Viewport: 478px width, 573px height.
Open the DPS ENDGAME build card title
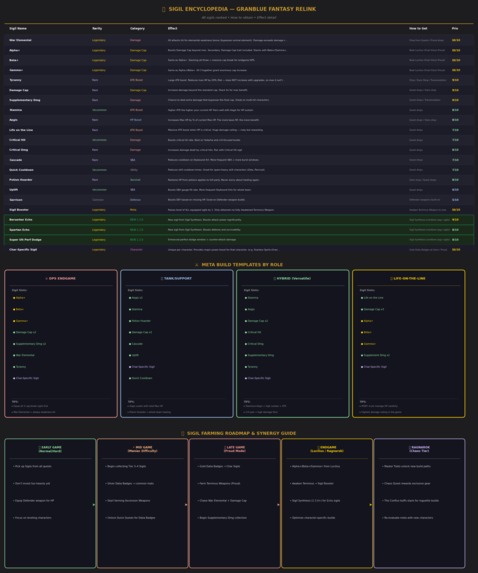pos(61,278)
